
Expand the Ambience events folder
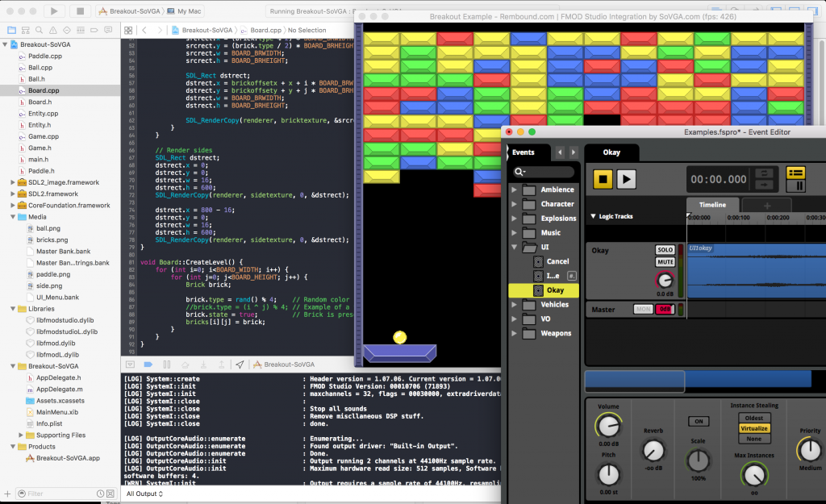pos(513,190)
